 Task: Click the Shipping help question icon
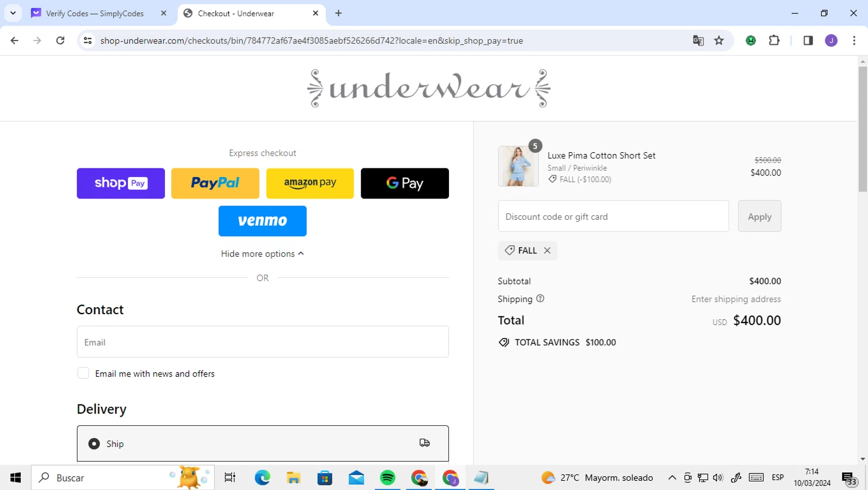[x=540, y=299]
